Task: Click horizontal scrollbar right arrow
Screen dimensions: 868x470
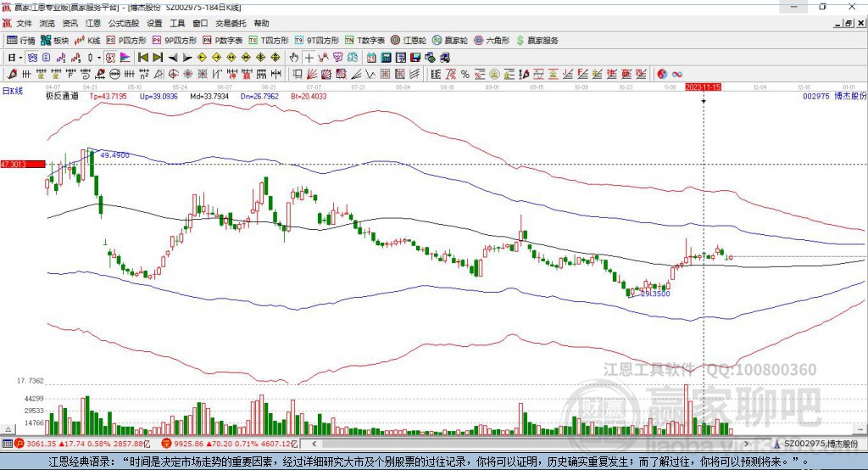Action: (x=746, y=444)
